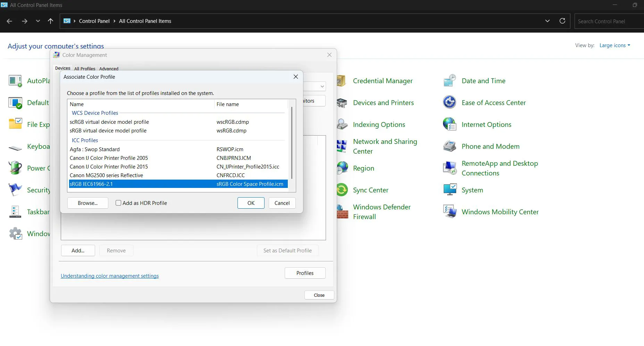Switch to the All Profiles tab
The width and height of the screenshot is (644, 346).
[84, 69]
